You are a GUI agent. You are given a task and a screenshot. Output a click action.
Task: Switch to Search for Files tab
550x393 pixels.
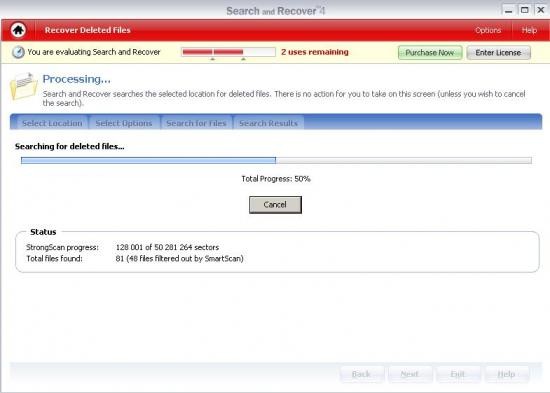coord(196,123)
